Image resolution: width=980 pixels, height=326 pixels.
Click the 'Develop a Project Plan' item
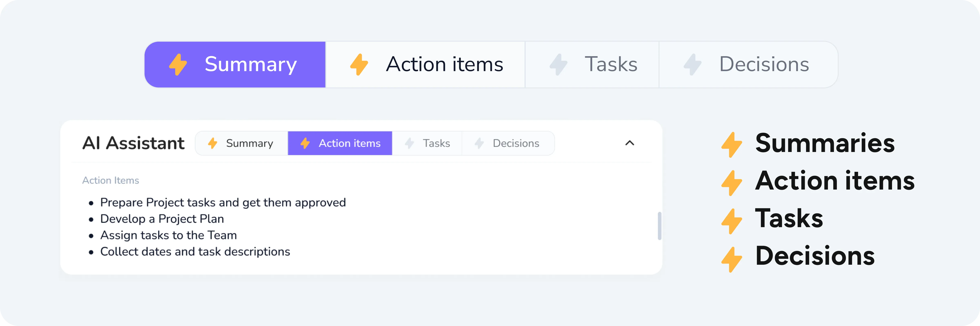pos(162,219)
